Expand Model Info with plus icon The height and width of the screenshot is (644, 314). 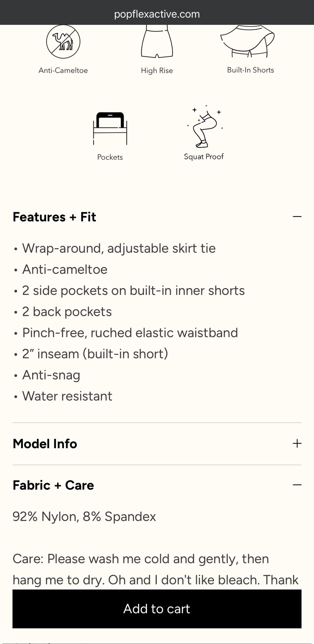[x=297, y=444]
